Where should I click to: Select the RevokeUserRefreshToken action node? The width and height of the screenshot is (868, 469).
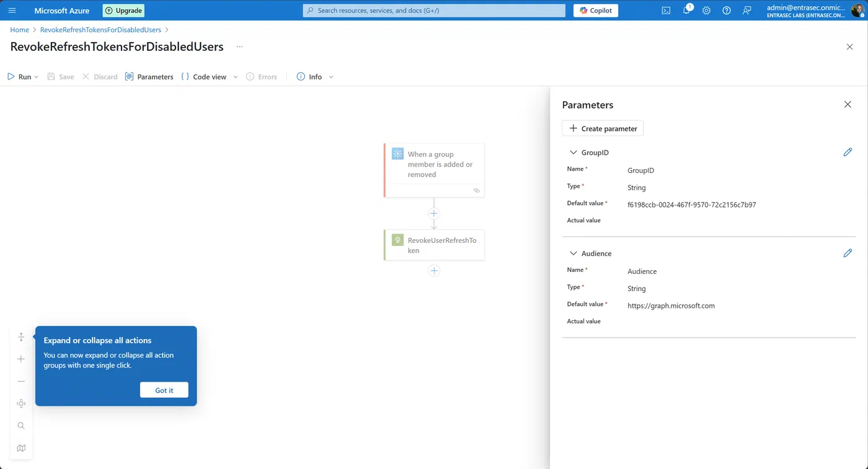[434, 245]
